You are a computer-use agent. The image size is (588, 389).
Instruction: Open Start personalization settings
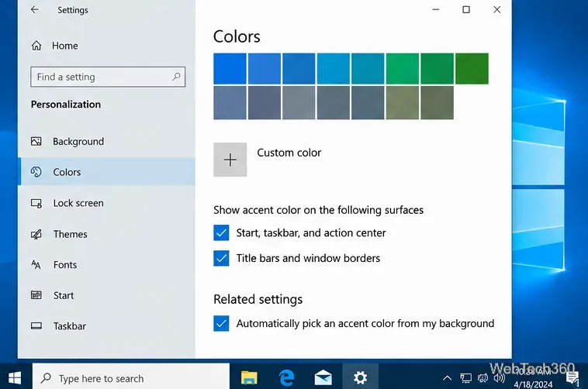pyautogui.click(x=106, y=295)
